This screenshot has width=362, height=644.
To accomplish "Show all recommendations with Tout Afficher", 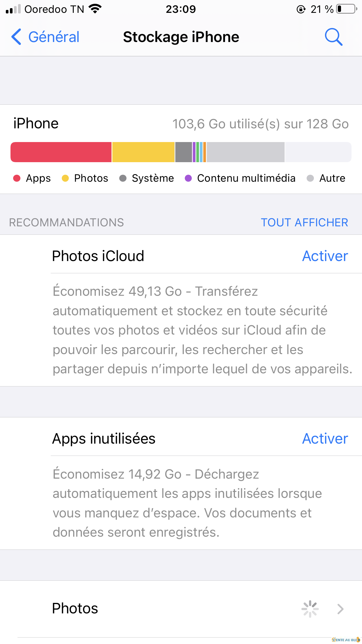I will 304,223.
